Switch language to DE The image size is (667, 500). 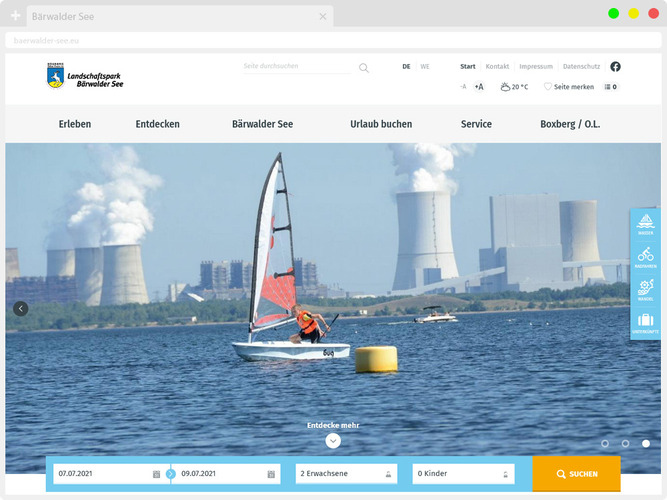(x=406, y=67)
